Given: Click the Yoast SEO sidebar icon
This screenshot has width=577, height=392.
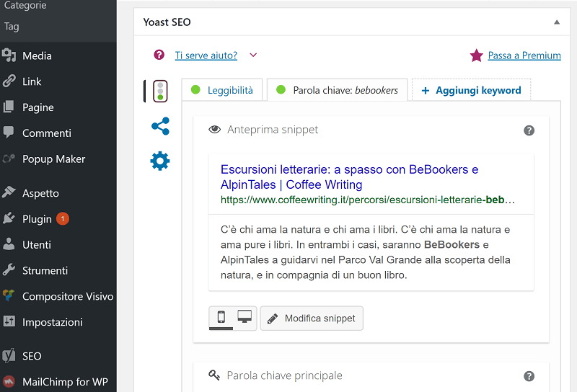Looking at the screenshot, I should point(9,355).
